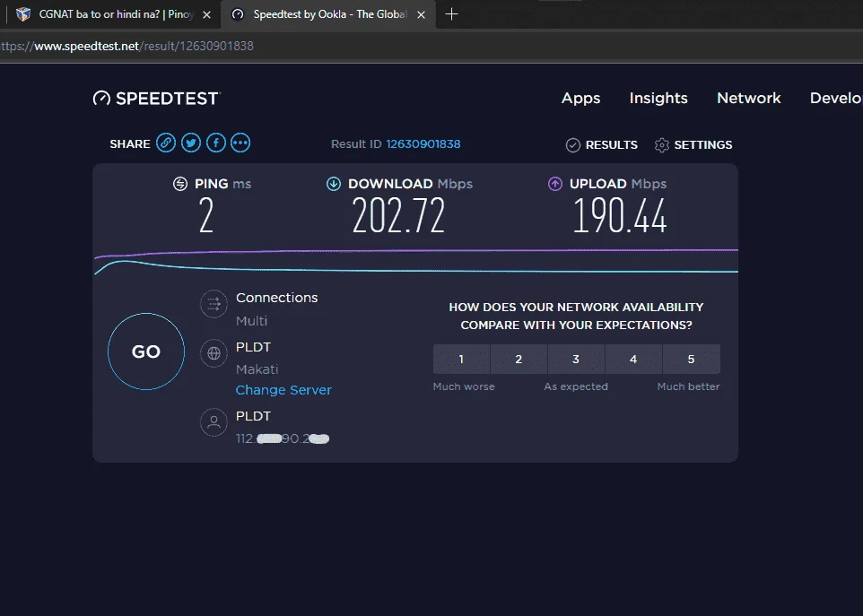Rate network availability 5
Image resolution: width=863 pixels, height=616 pixels.
pyautogui.click(x=692, y=360)
